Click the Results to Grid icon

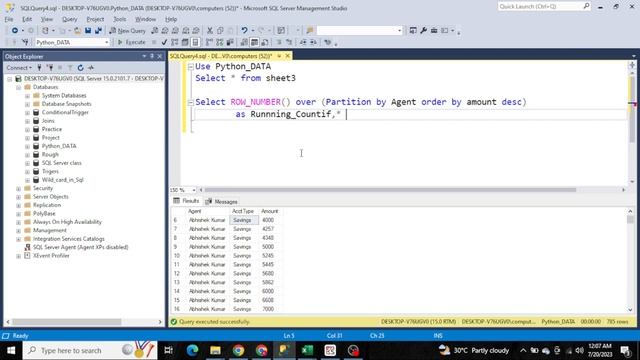tap(254, 42)
